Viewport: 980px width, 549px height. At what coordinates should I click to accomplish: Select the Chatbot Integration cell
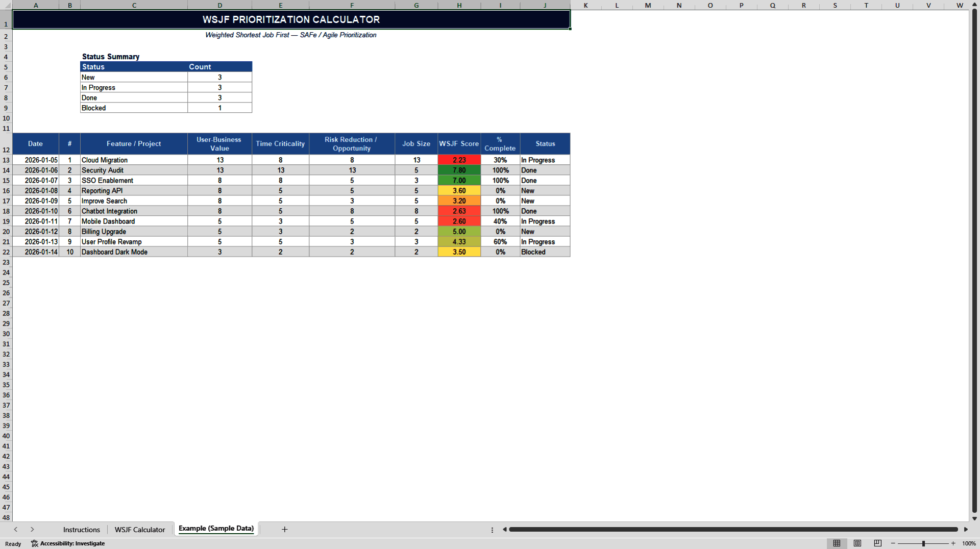[x=134, y=211]
